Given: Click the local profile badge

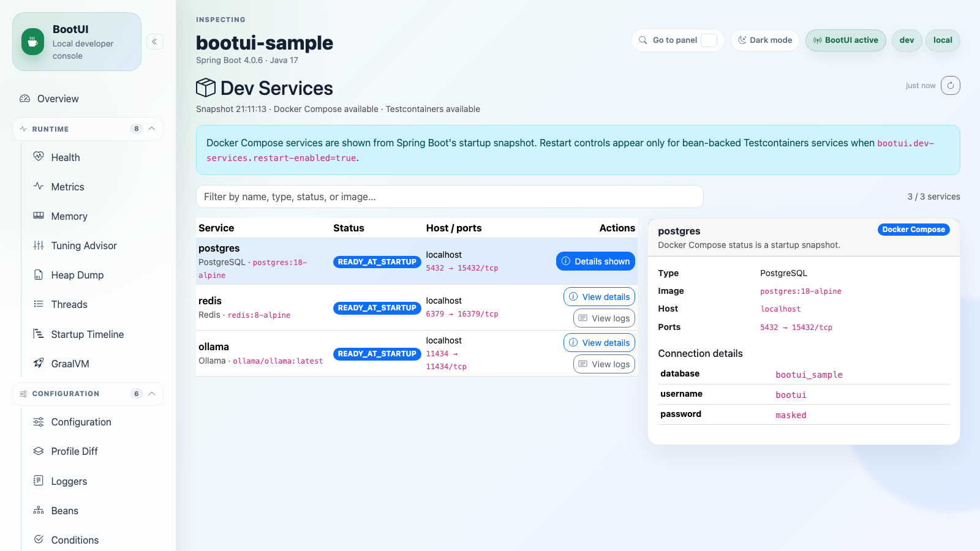Looking at the screenshot, I should [943, 40].
